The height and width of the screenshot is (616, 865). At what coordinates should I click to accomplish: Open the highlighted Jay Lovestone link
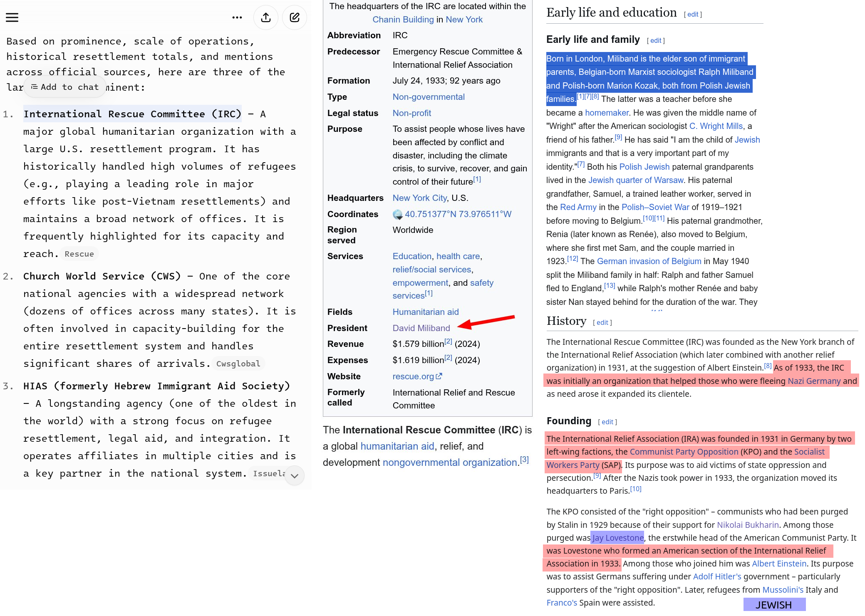618,538
